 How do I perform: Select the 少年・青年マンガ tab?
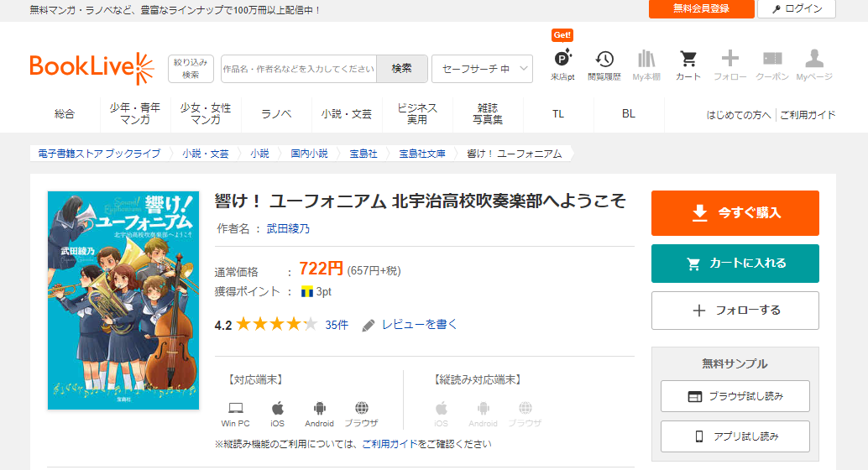click(x=135, y=114)
